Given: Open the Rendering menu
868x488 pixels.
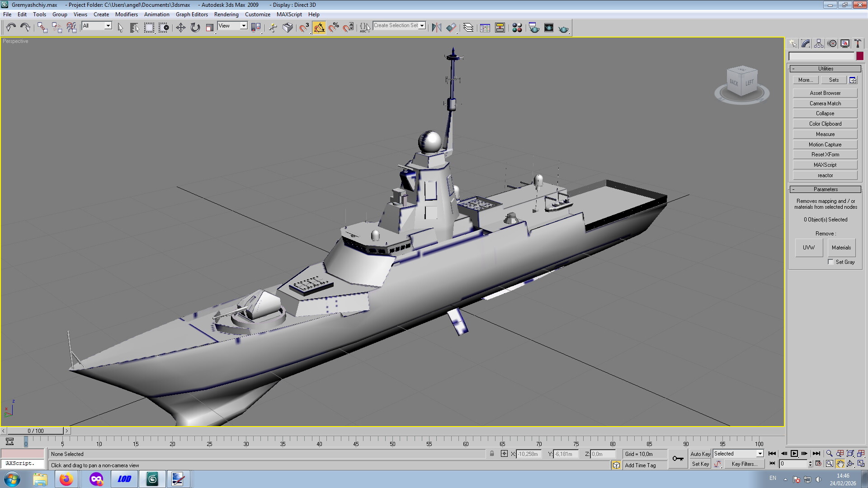Looking at the screenshot, I should (x=226, y=14).
